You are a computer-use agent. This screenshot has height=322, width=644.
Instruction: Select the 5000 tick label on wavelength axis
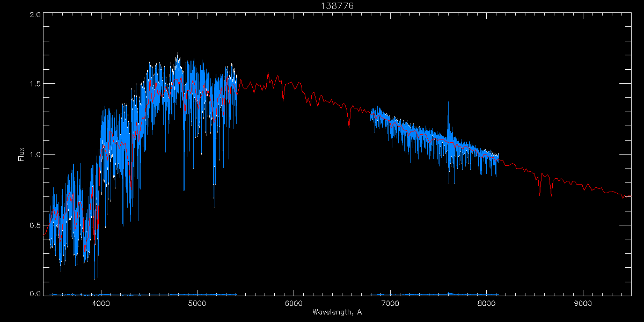tap(197, 303)
